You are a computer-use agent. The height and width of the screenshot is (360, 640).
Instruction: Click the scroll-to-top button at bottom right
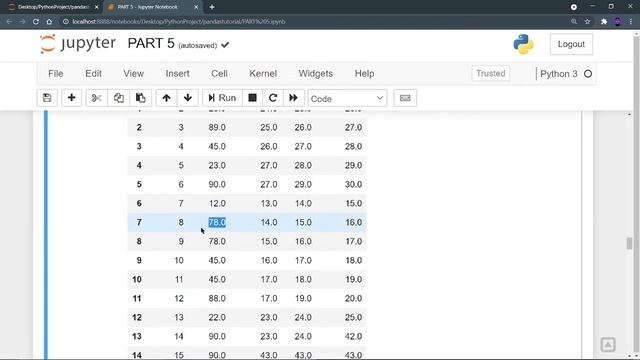(608, 345)
